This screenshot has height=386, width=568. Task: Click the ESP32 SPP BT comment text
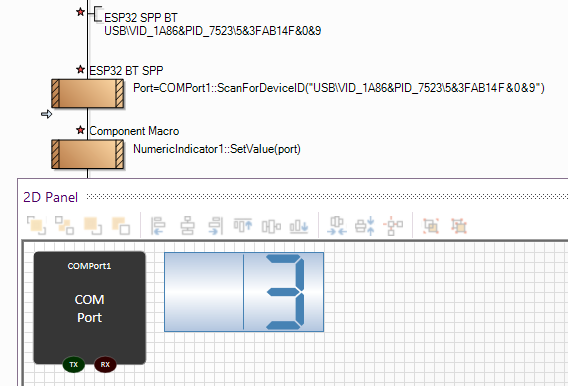click(141, 18)
